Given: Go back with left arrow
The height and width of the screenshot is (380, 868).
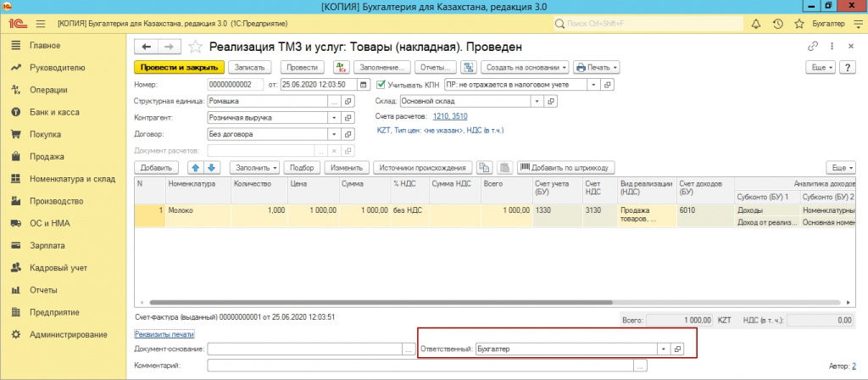Looking at the screenshot, I should pyautogui.click(x=147, y=47).
